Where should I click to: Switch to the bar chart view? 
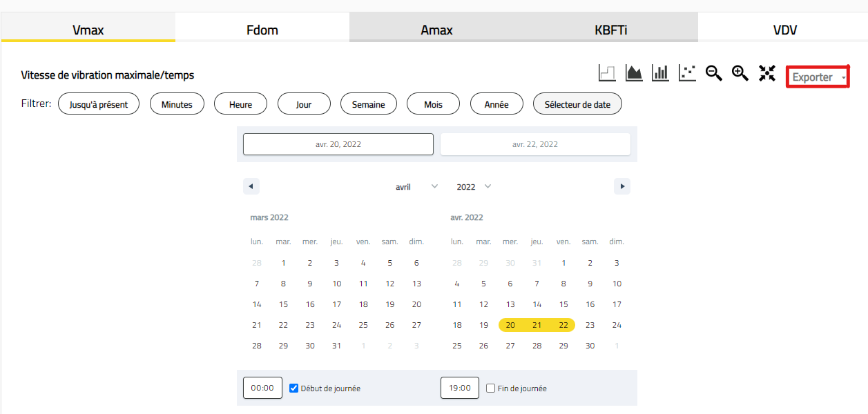[660, 73]
